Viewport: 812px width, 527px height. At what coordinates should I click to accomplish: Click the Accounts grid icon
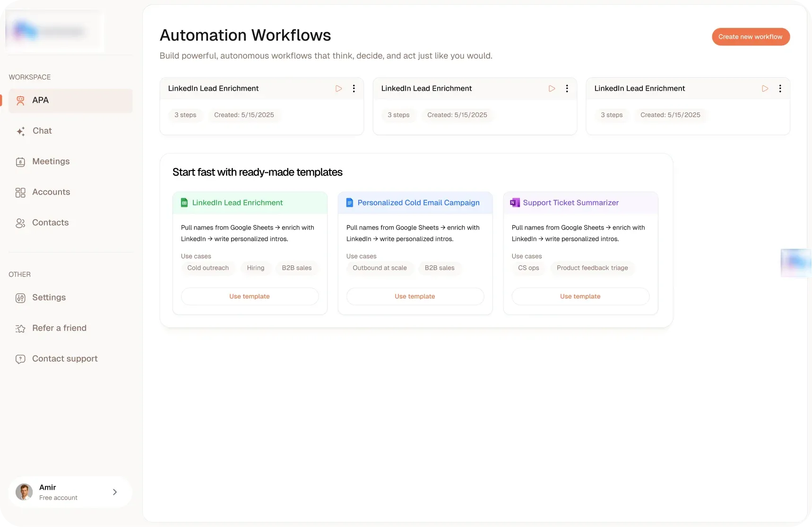pyautogui.click(x=20, y=193)
